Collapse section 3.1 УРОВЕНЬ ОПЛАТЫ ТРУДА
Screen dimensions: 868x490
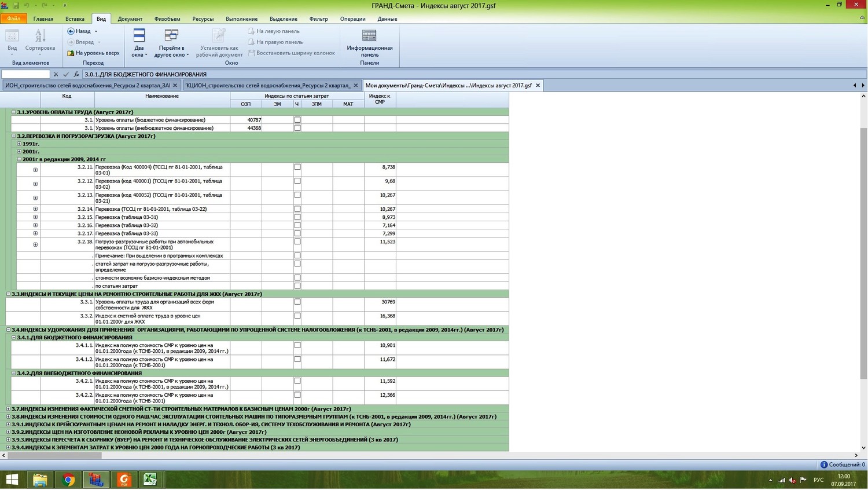pyautogui.click(x=14, y=112)
